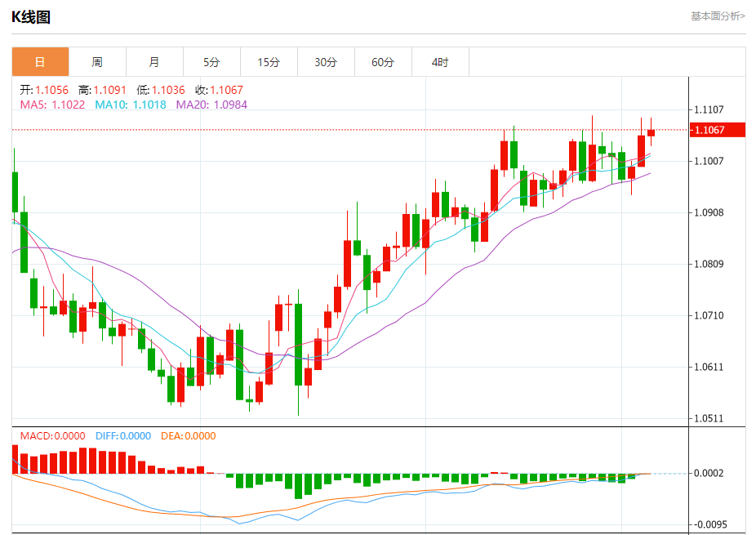Click the MA20: 1.0984 indicator label

coord(211,105)
